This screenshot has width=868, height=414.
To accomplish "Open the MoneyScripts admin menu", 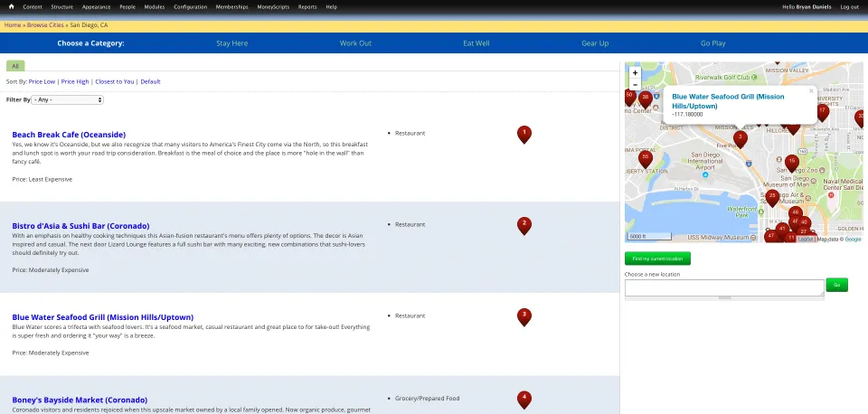I will click(x=273, y=6).
